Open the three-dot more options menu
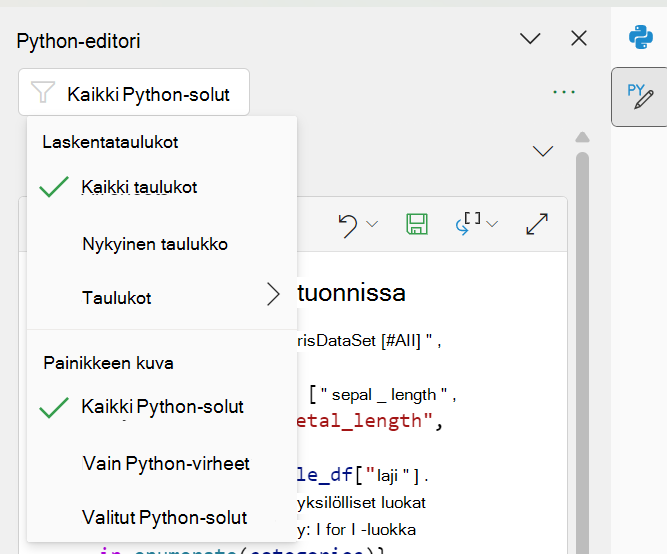Viewport: 667px width, 554px height. coord(564,92)
